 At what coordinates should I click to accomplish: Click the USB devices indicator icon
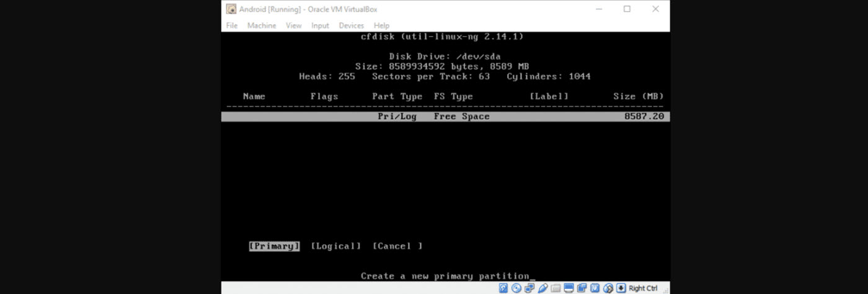tap(542, 288)
